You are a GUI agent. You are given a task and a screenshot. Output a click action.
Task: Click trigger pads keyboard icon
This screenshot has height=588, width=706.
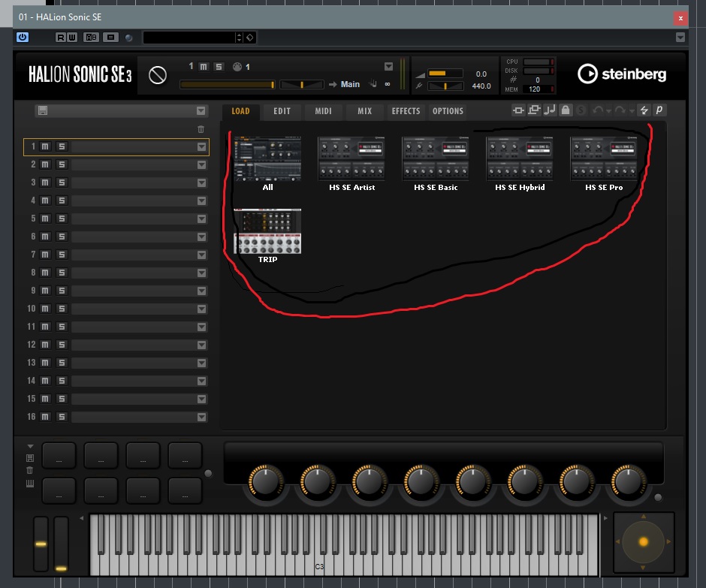tap(30, 484)
